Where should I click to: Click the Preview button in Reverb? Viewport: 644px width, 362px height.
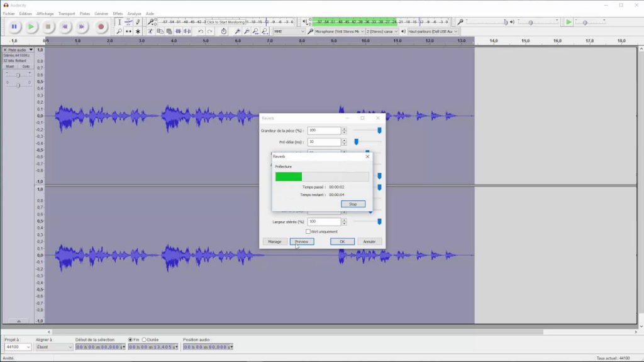pyautogui.click(x=301, y=242)
